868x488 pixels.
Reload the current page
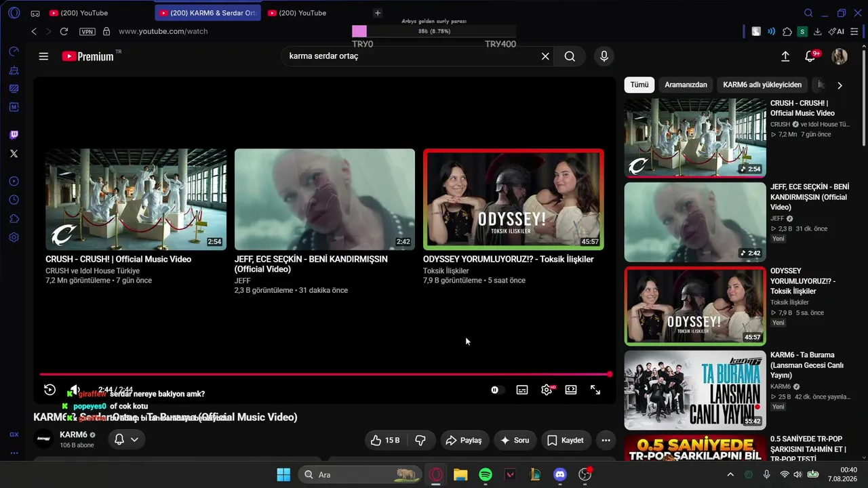point(64,31)
